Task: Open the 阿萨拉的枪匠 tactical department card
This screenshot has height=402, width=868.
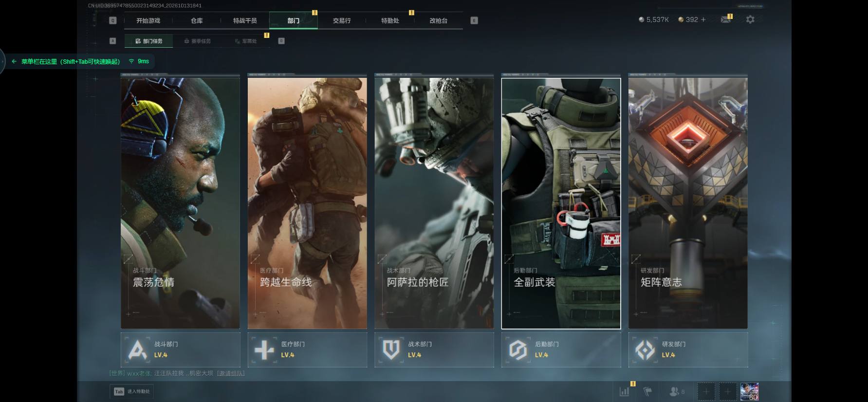Action: tap(434, 203)
